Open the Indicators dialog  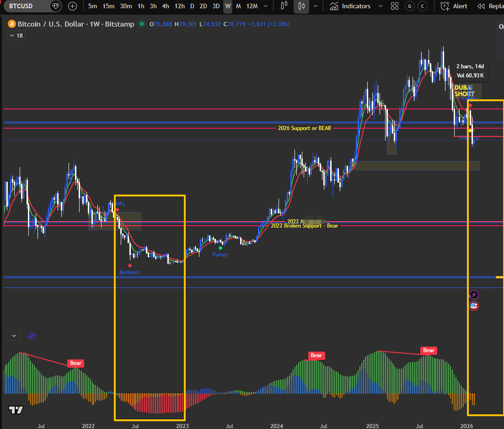tap(350, 6)
